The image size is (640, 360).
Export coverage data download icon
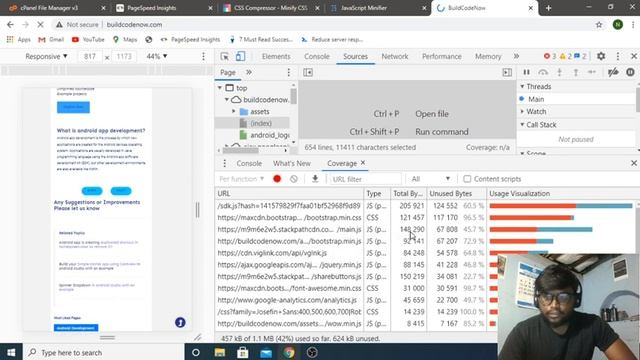pos(315,179)
